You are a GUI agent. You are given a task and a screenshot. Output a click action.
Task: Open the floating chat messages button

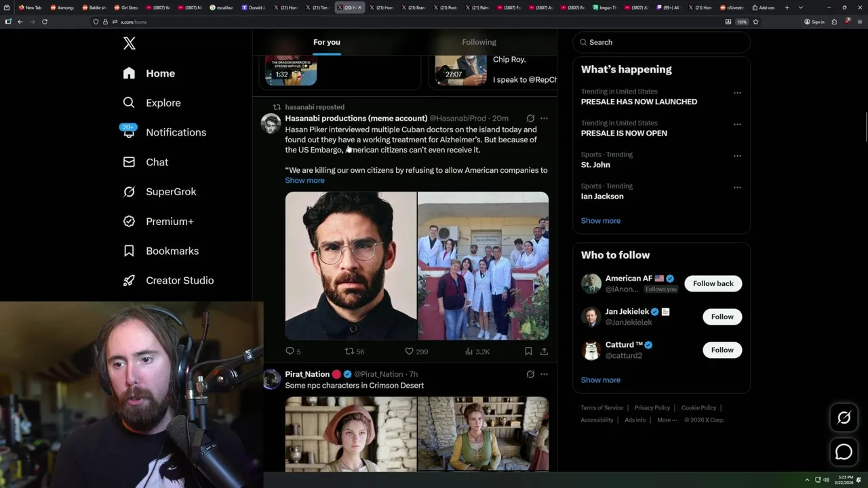pyautogui.click(x=844, y=451)
